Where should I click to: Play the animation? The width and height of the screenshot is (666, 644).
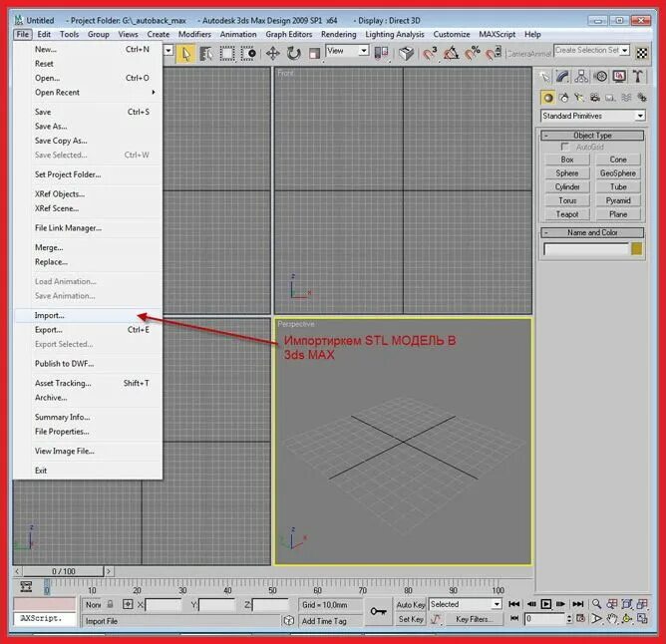pyautogui.click(x=546, y=604)
